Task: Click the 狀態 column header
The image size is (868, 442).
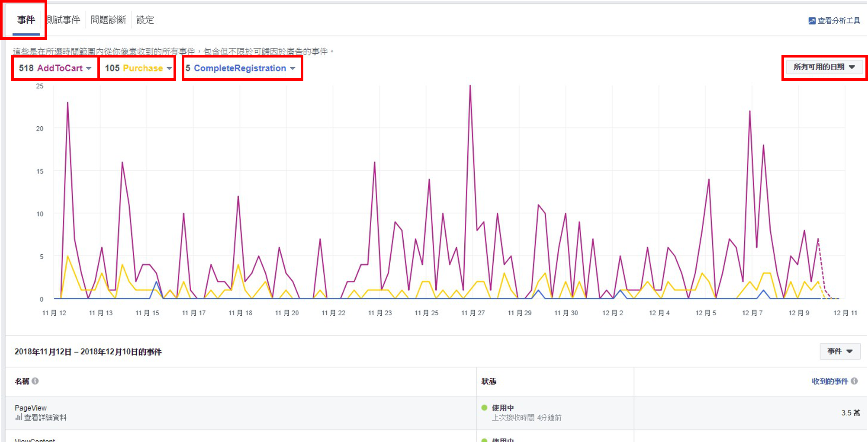Action: tap(489, 381)
